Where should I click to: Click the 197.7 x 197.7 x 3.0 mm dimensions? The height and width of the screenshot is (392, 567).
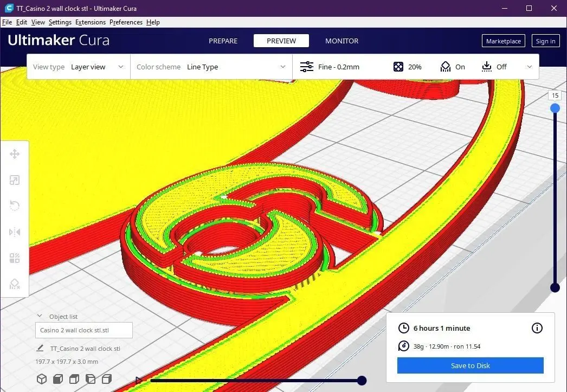[67, 362]
